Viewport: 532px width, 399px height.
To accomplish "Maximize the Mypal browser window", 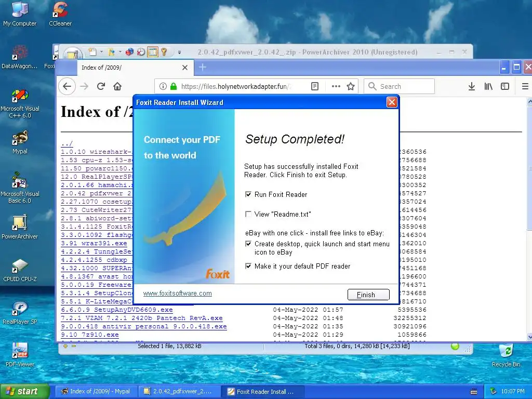I will pyautogui.click(x=516, y=68).
